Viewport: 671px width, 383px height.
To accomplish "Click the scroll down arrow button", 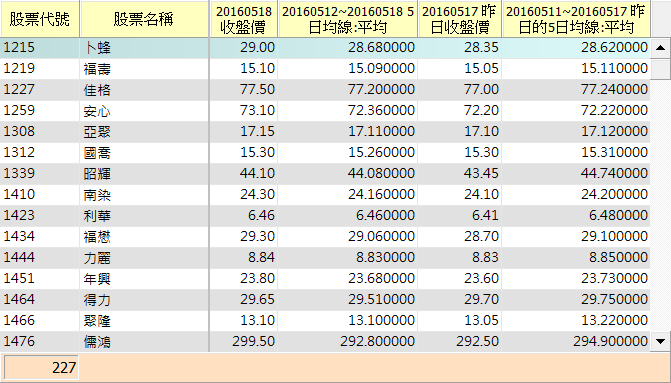I will point(660,341).
